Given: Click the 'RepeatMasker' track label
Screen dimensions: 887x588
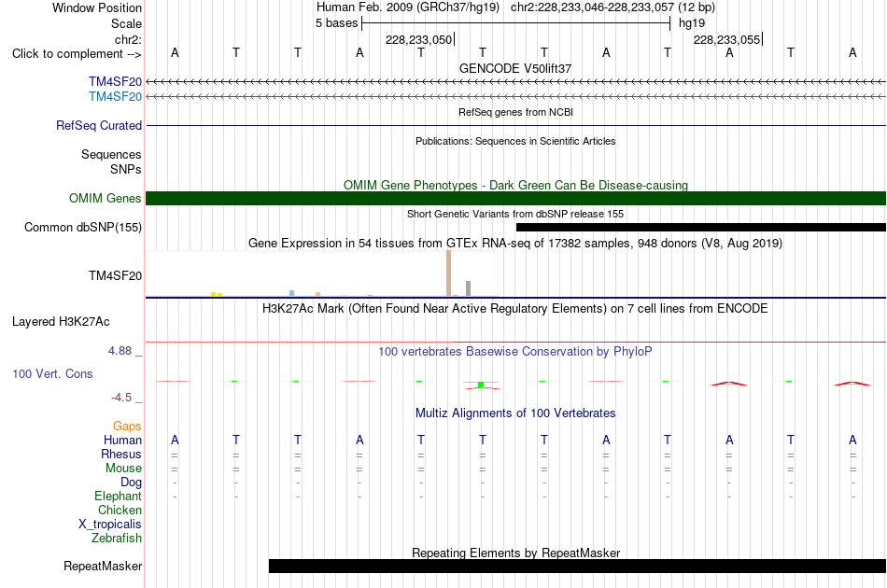Looking at the screenshot, I should [x=103, y=567].
